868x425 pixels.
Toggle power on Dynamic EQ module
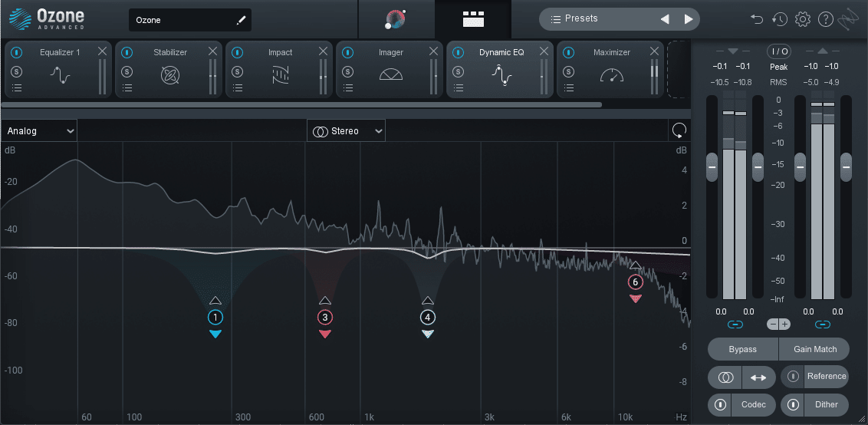point(458,53)
